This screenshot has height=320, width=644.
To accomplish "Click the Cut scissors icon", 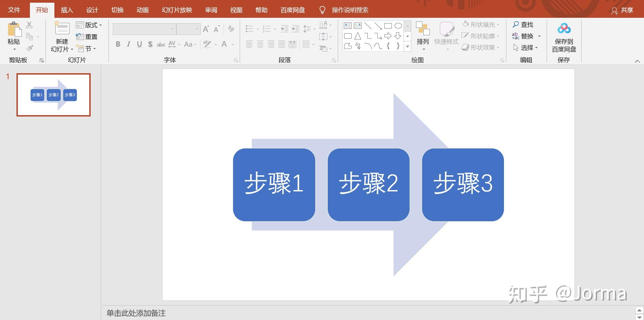I will [29, 25].
